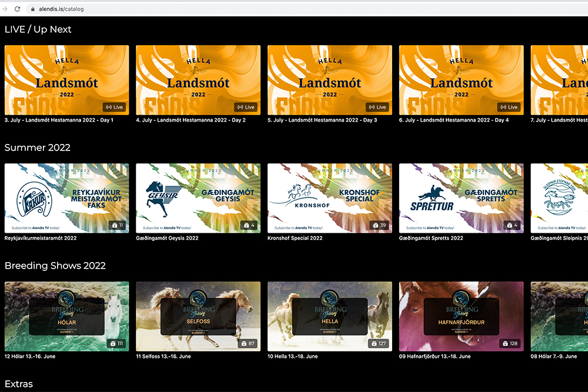
Task: Click the browser forward arrow
Action: [x=5, y=9]
